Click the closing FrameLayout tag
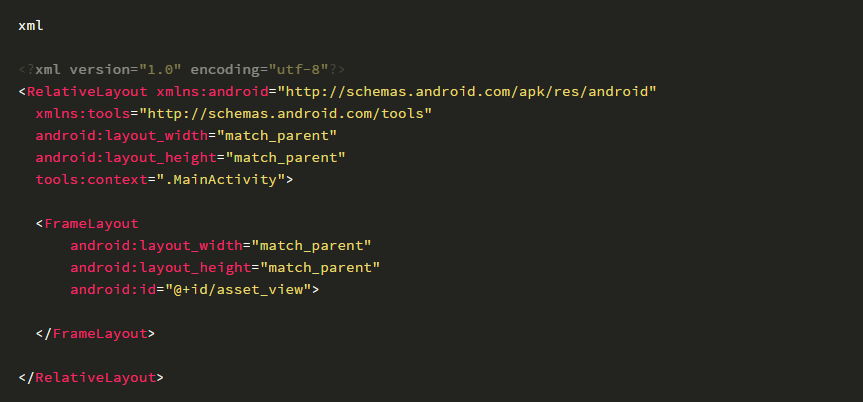Image resolution: width=863 pixels, height=402 pixels. pos(95,334)
